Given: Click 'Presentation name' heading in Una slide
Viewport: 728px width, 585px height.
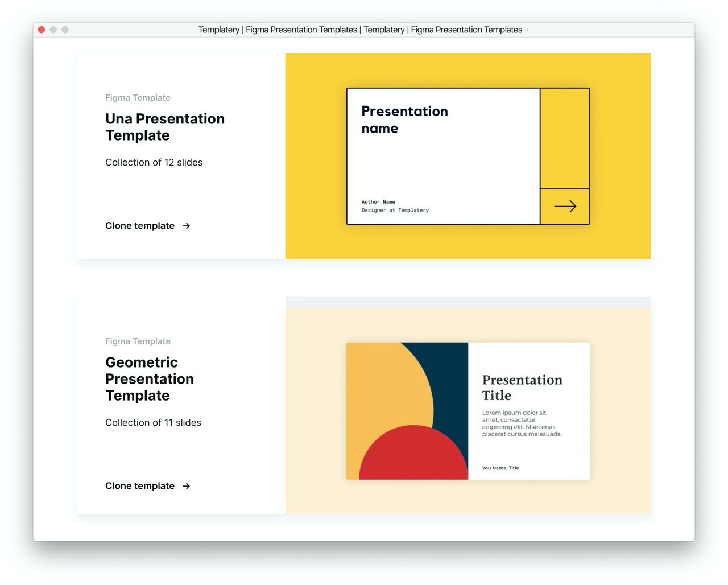Looking at the screenshot, I should pyautogui.click(x=404, y=120).
